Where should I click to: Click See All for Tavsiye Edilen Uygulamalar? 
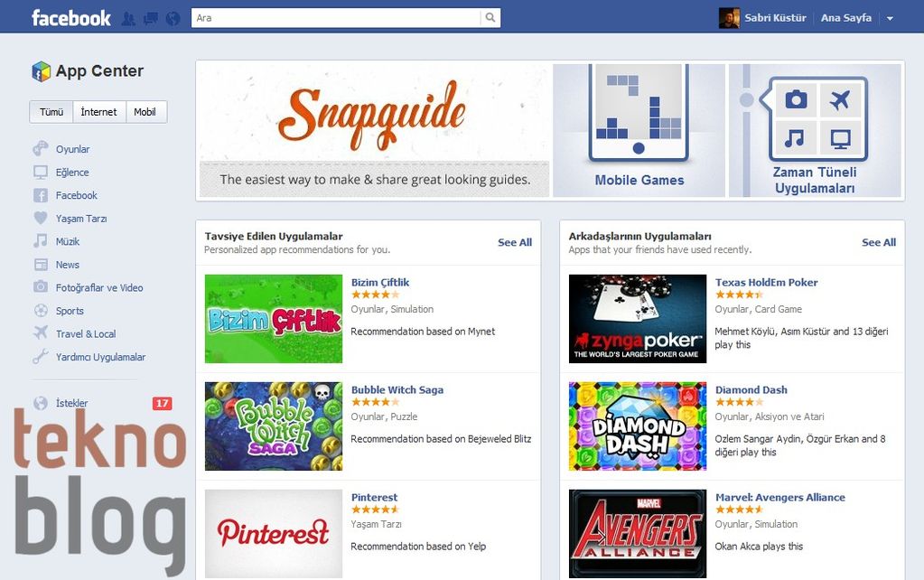point(515,242)
